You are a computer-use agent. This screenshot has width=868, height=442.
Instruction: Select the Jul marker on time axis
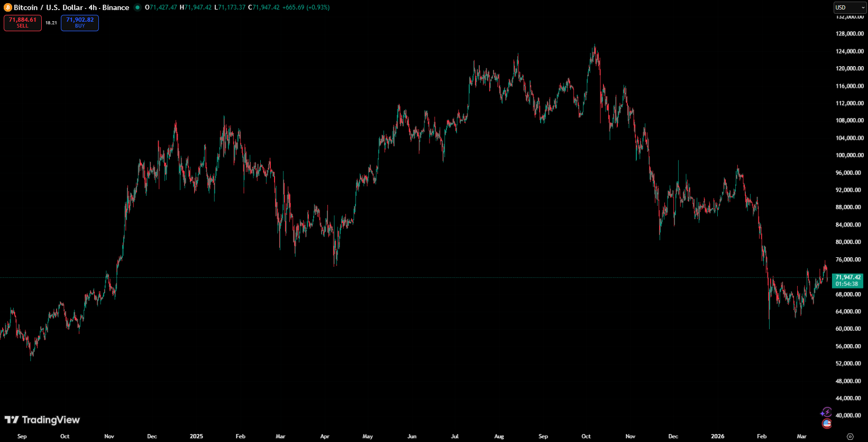(455, 436)
